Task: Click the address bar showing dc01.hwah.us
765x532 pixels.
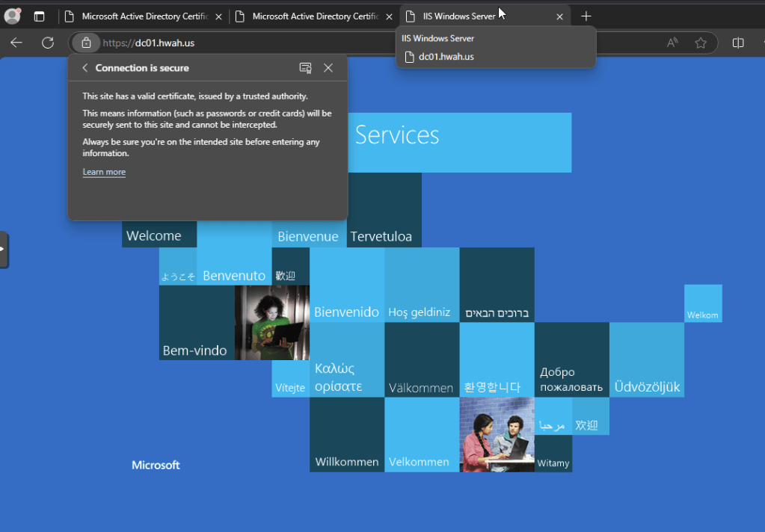Action: (x=374, y=43)
